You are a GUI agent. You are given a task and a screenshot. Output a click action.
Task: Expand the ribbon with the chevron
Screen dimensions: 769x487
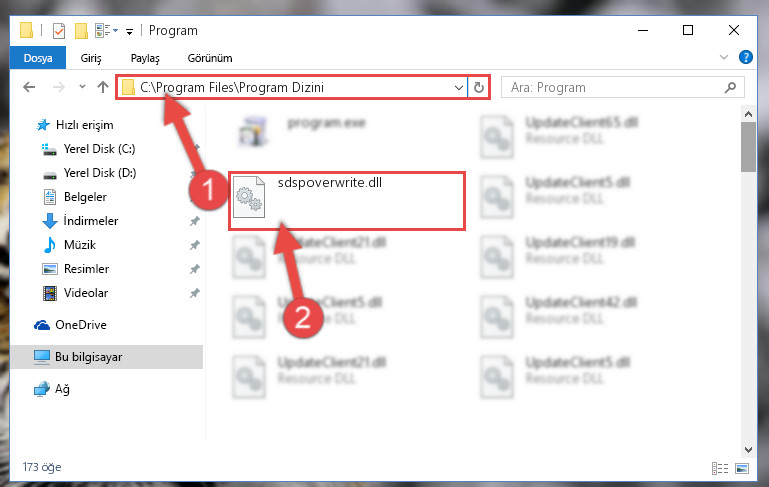pyautogui.click(x=723, y=57)
